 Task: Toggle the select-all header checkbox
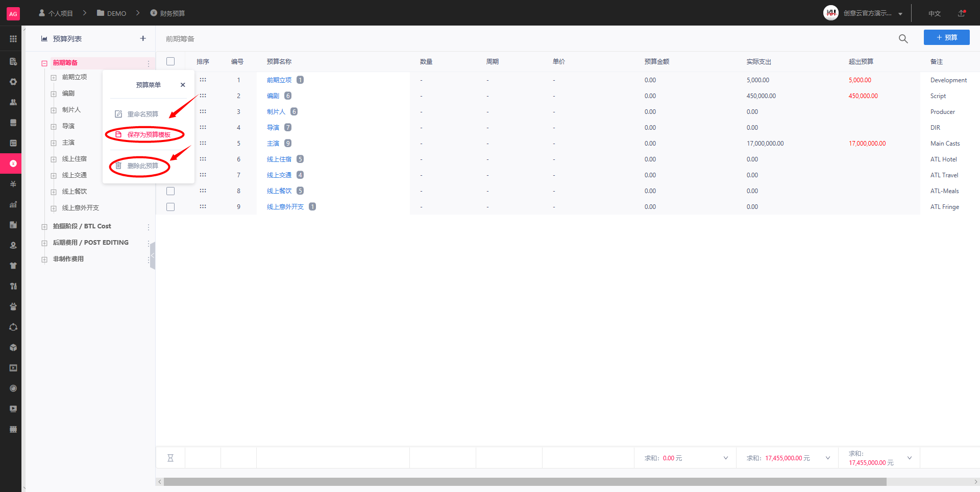tap(170, 61)
